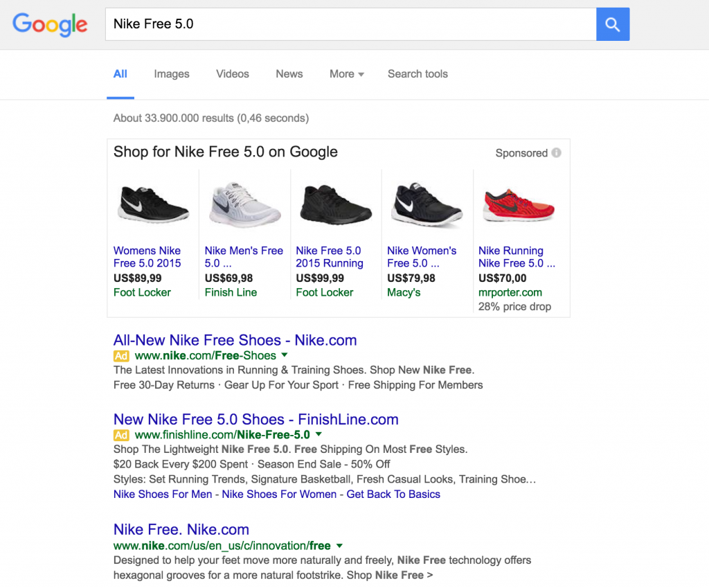Click the US$99,99 price
Image resolution: width=709 pixels, height=588 pixels.
[320, 278]
